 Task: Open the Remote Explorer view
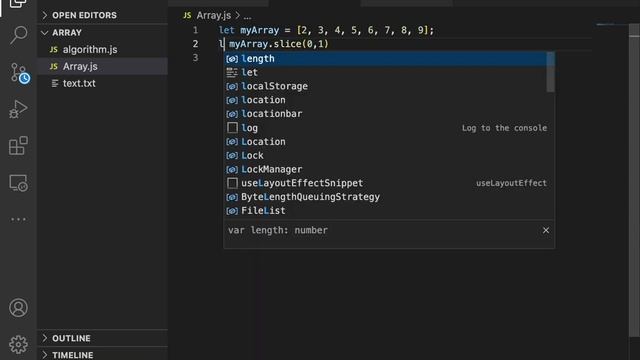click(18, 183)
